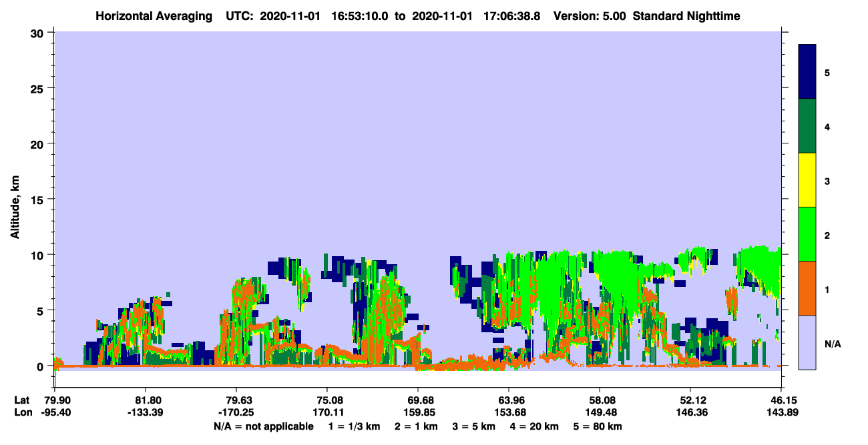Click the lavender N/A legend swatch
Viewport: 868px width, 445px height.
(807, 342)
